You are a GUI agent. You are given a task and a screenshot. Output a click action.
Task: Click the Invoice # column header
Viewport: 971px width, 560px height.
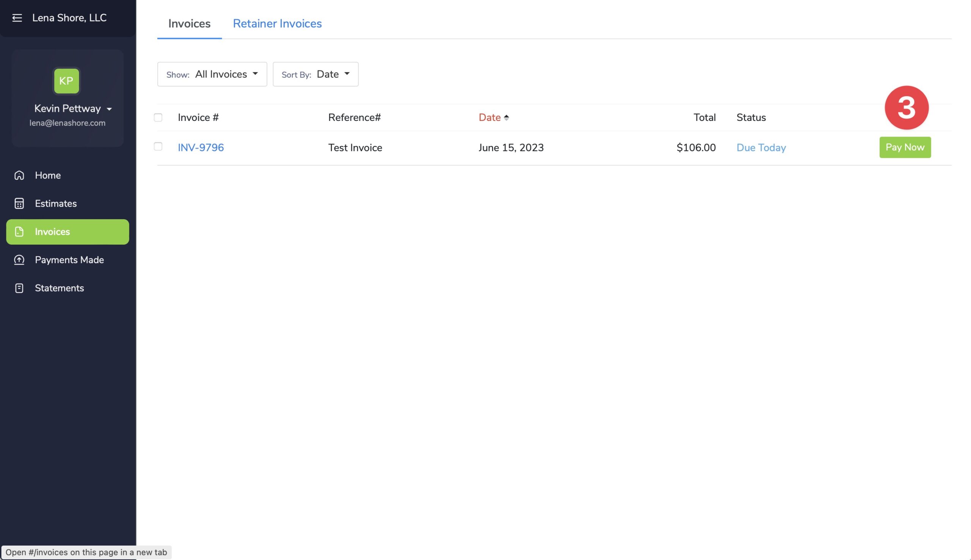click(198, 118)
